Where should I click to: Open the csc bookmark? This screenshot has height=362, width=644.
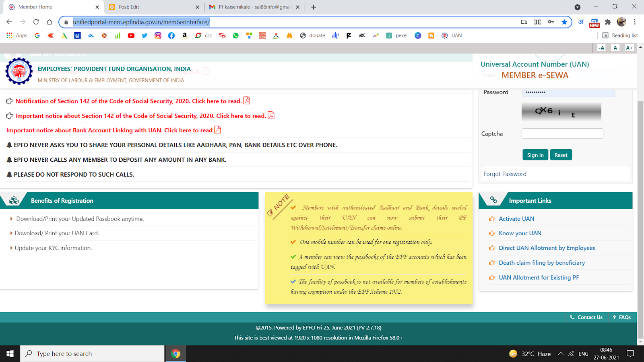tap(204, 35)
